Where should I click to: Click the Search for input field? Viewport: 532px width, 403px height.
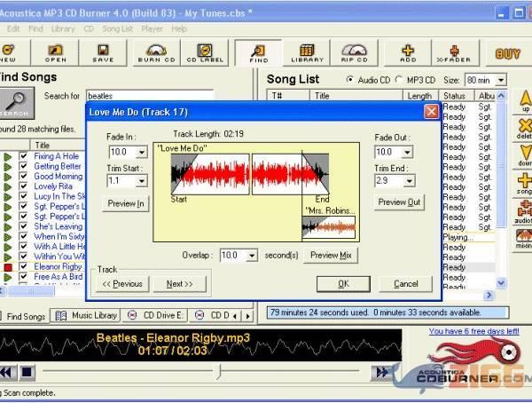150,96
